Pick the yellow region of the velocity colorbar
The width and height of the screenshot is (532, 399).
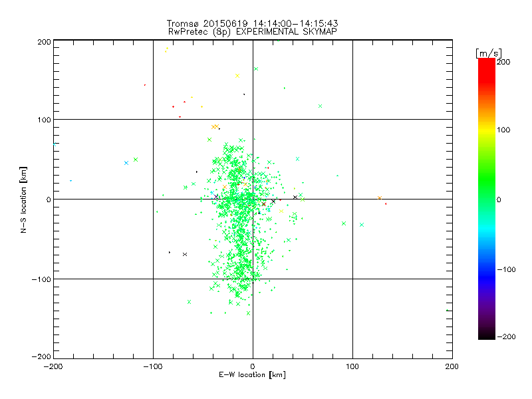coord(487,130)
